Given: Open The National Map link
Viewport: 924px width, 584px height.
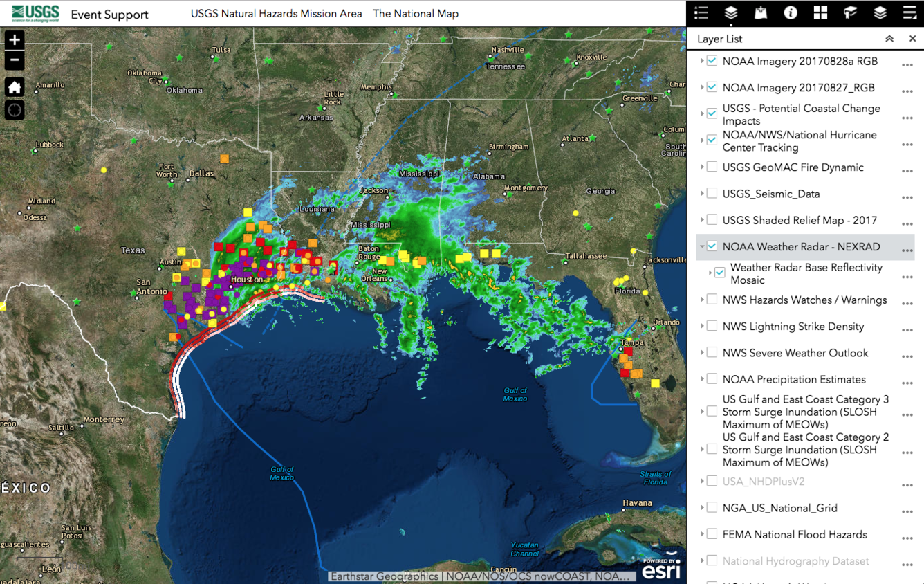Looking at the screenshot, I should (x=416, y=13).
